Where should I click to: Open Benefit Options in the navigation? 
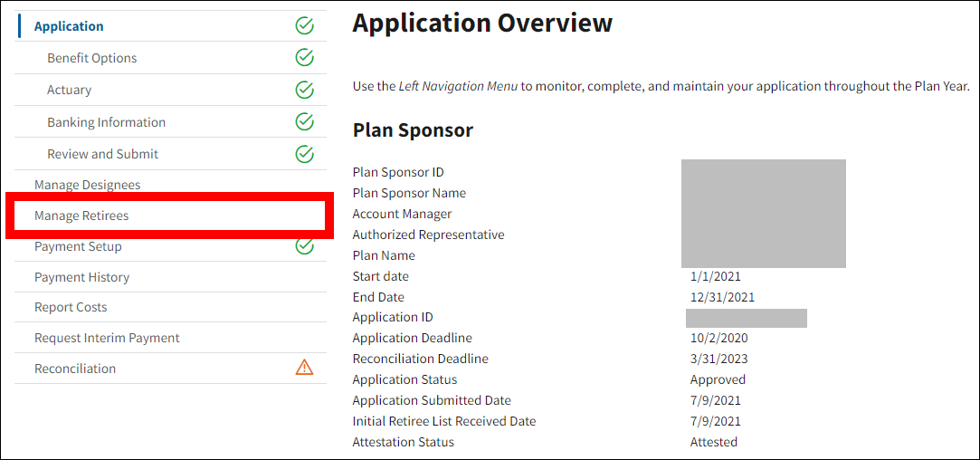point(92,58)
